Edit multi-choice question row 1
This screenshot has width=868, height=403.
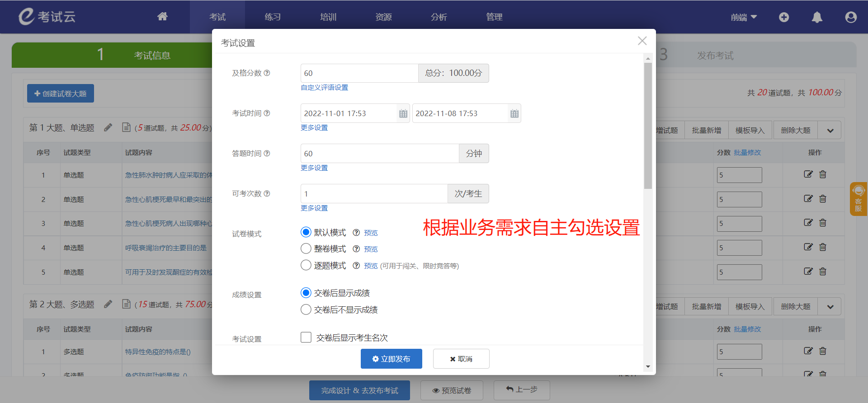(x=808, y=351)
